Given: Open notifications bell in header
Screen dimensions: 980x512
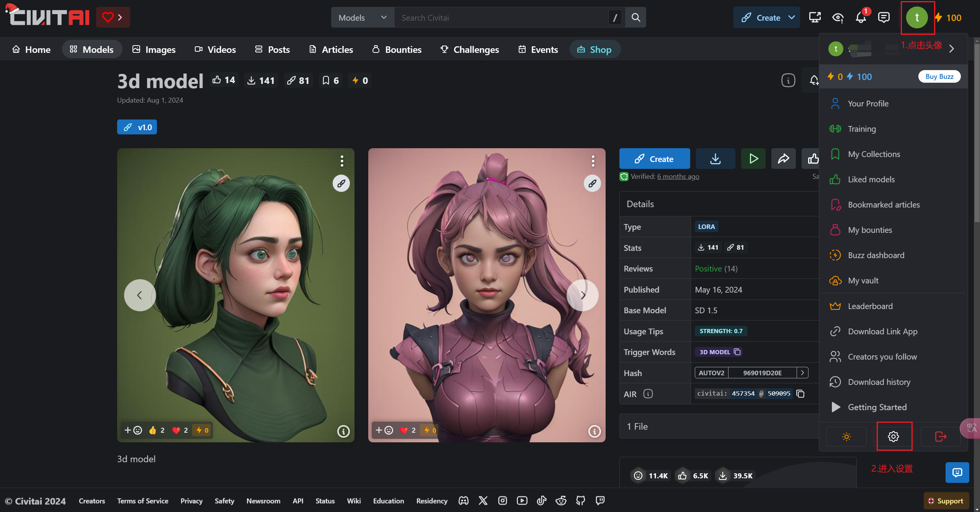Looking at the screenshot, I should coord(861,18).
